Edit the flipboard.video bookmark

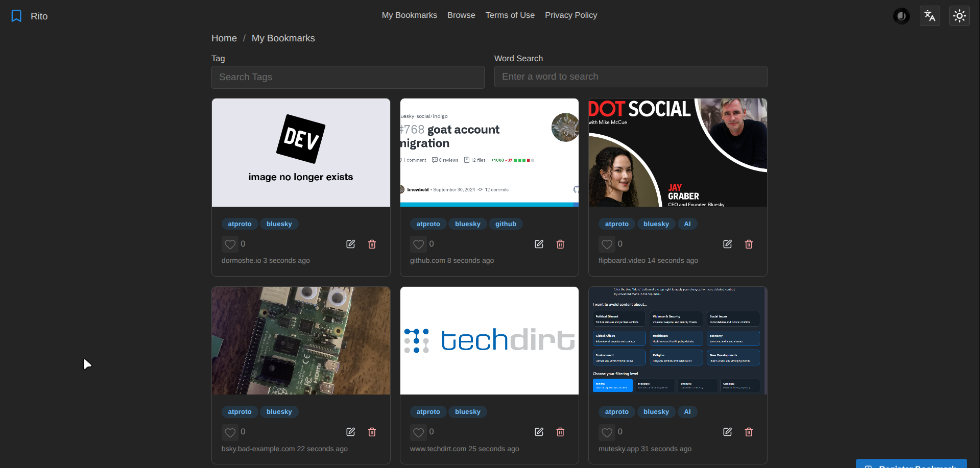727,244
